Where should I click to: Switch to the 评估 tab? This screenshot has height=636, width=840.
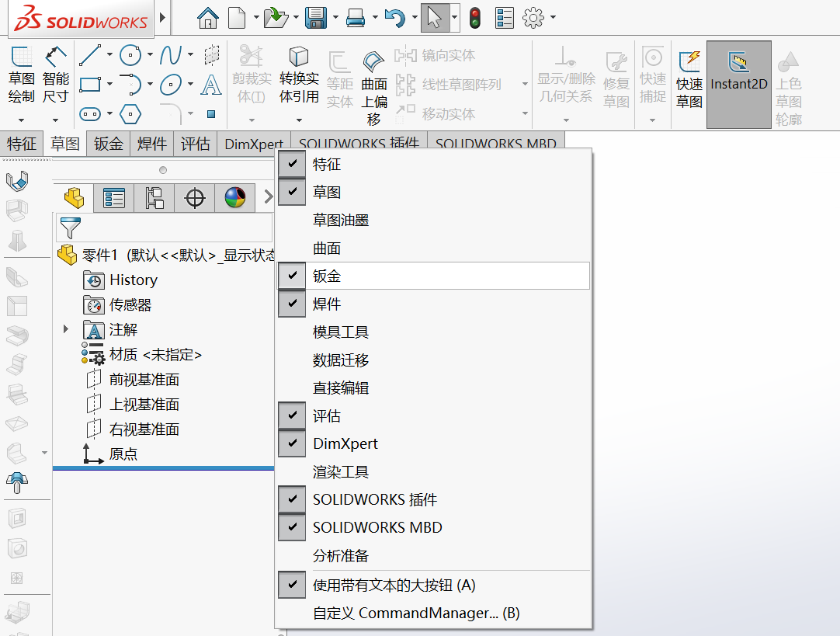click(195, 144)
